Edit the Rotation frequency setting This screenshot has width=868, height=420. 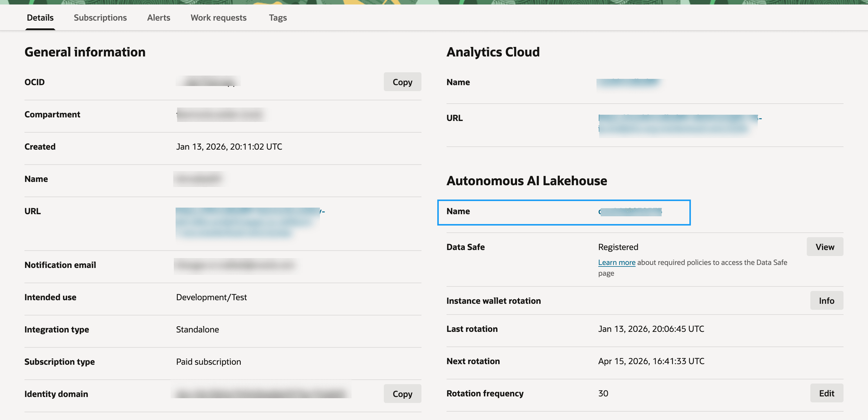click(826, 393)
